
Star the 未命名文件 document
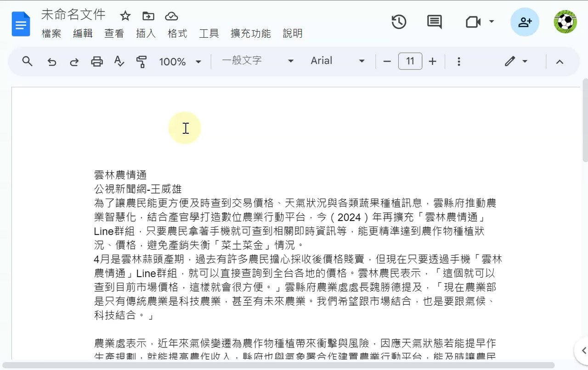click(125, 17)
